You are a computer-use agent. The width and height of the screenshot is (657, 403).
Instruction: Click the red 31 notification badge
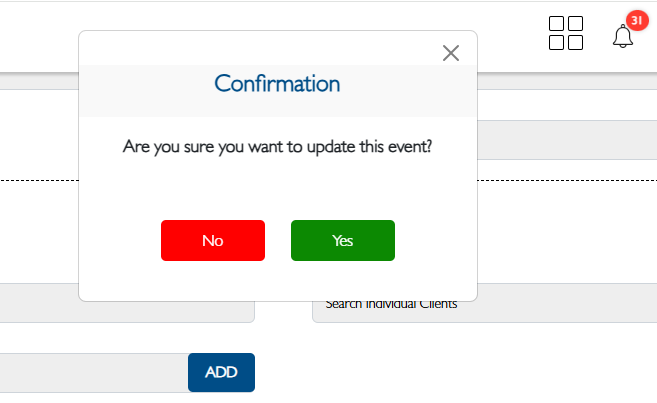pos(637,20)
